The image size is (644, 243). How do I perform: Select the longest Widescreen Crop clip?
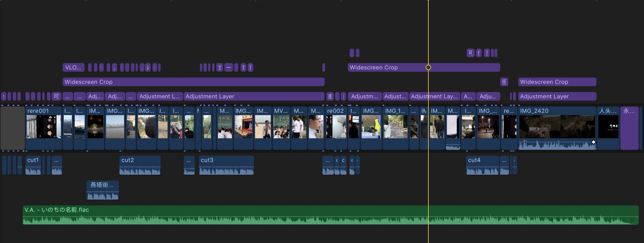click(x=193, y=82)
